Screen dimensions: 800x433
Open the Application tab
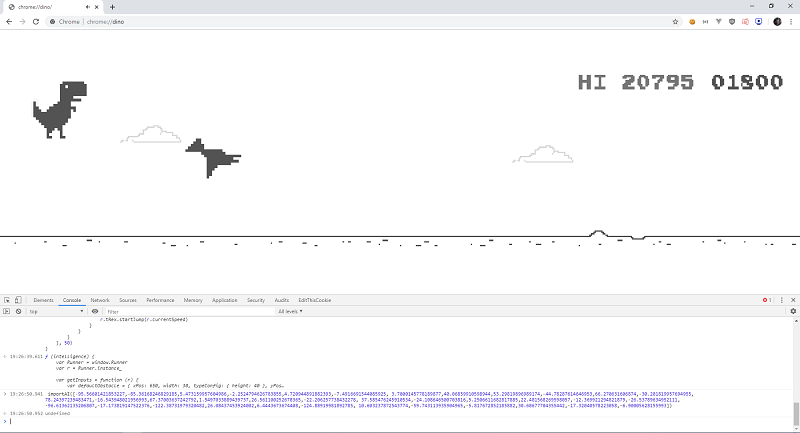(224, 300)
